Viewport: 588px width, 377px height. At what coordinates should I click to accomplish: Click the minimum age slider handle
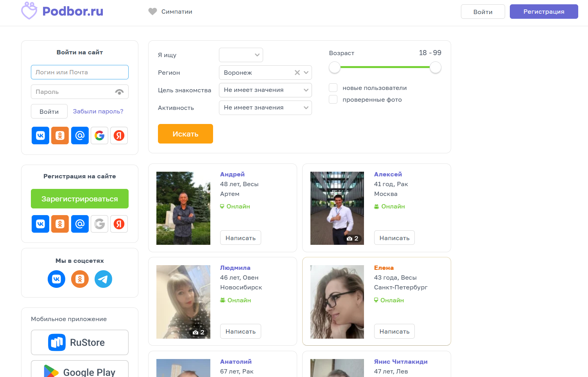335,67
